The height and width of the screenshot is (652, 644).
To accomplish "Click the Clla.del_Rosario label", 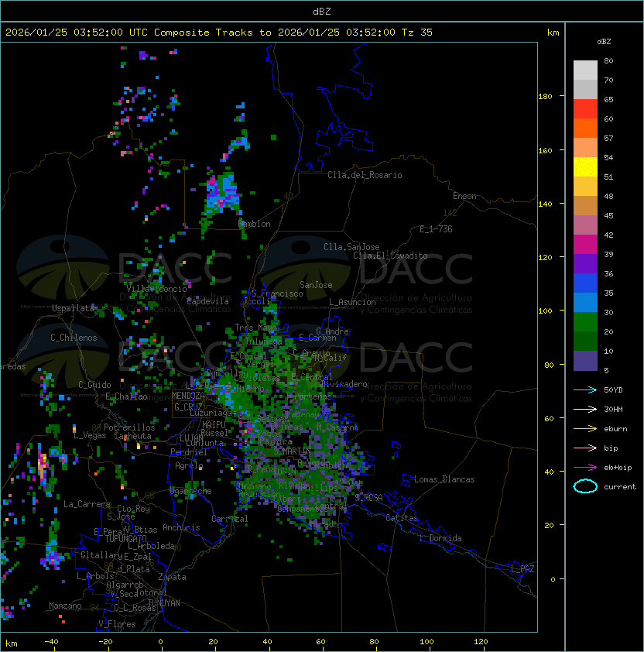I will pyautogui.click(x=365, y=175).
